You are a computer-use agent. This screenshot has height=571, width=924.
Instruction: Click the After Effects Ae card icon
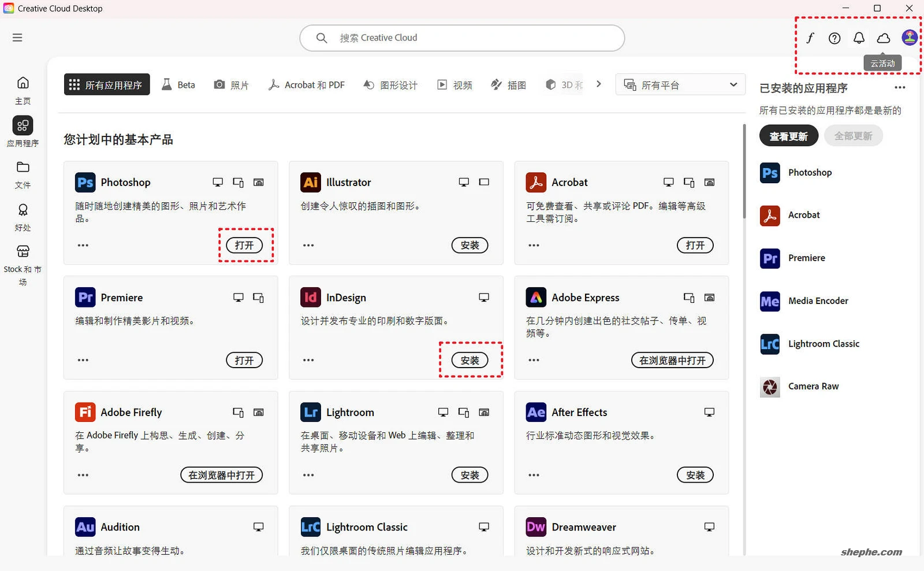(536, 412)
